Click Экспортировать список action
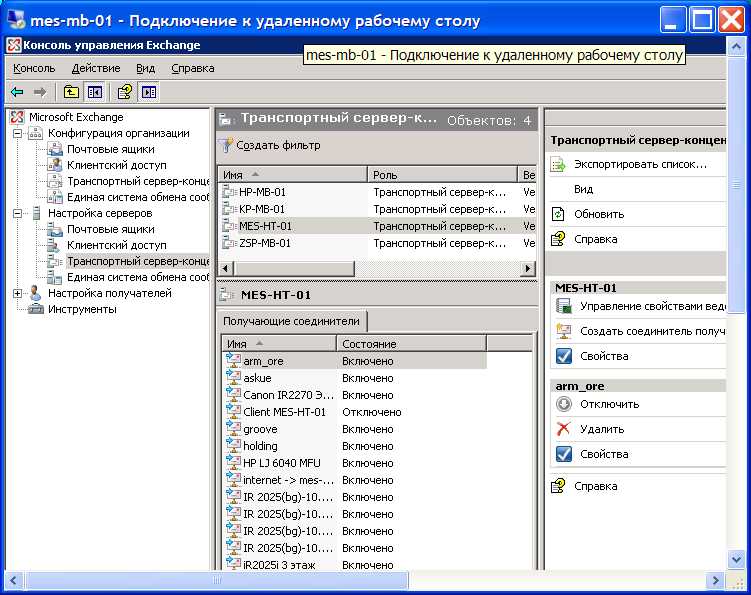751x595 pixels. coord(640,164)
